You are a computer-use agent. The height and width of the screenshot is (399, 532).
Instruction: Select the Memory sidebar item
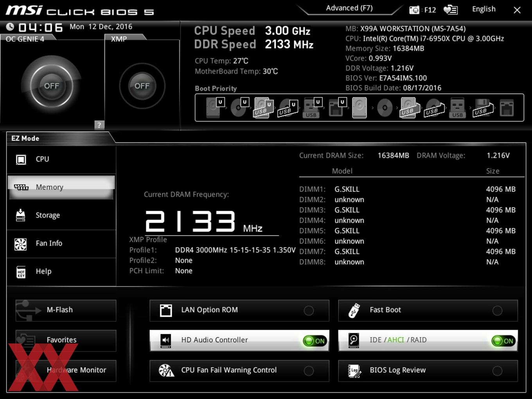tap(61, 187)
